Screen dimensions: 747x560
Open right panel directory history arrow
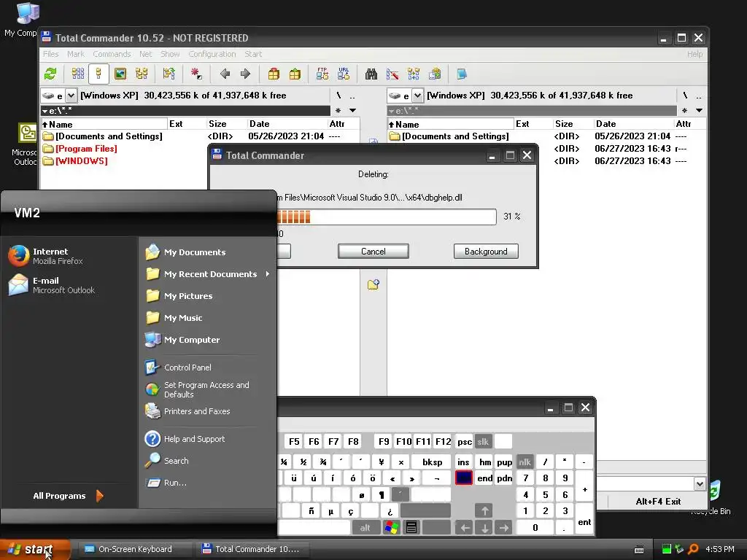pos(699,111)
